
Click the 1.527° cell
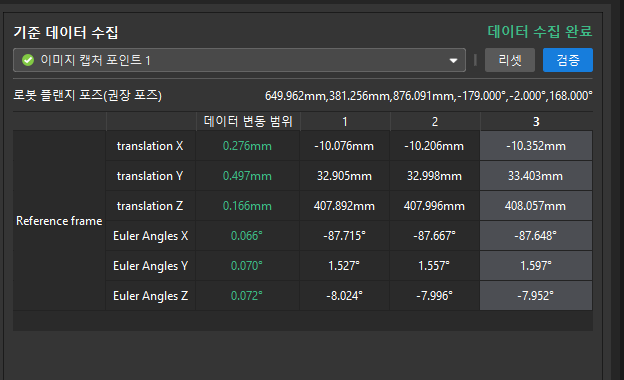[x=344, y=266]
